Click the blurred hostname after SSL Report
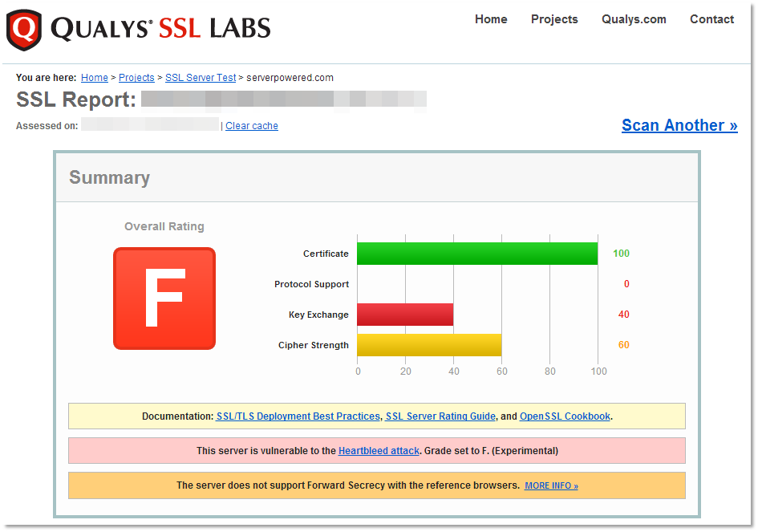 pyautogui.click(x=284, y=99)
